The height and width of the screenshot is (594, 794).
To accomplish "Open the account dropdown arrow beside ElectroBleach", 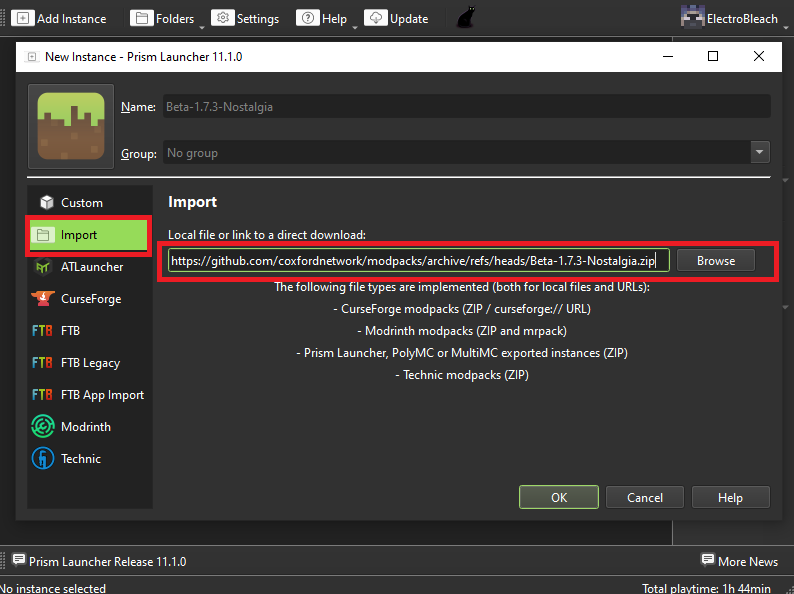I will tap(786, 26).
